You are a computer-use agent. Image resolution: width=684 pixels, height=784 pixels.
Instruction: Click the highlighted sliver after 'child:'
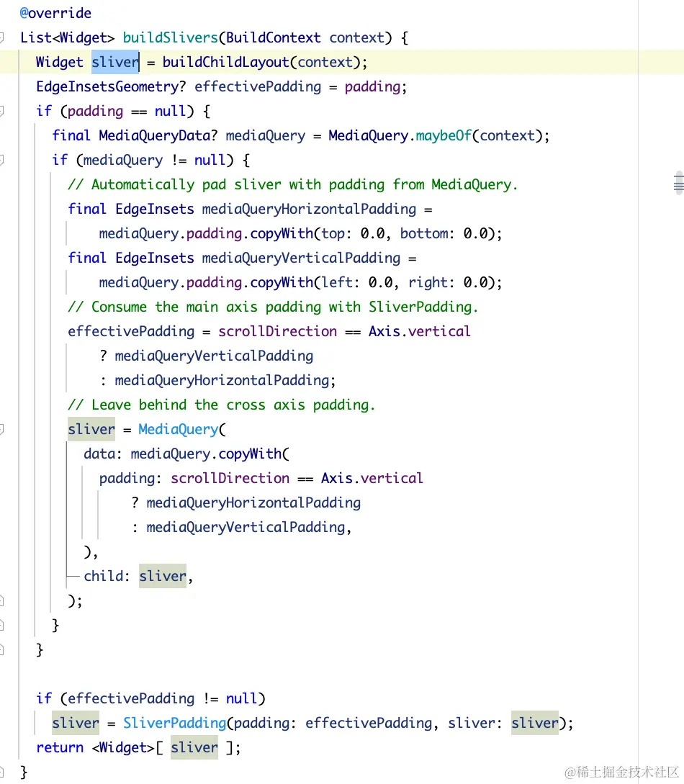163,576
